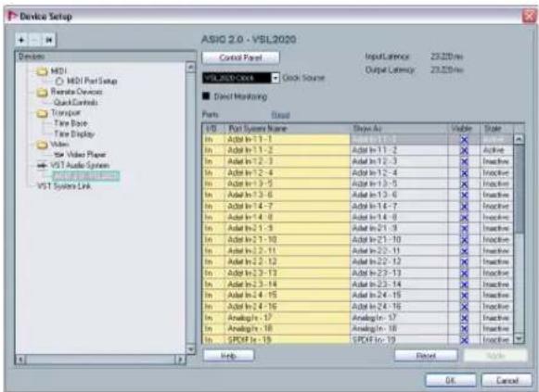539x392 pixels.
Task: Enable the Direct Monitoring checkbox
Action: (206, 96)
